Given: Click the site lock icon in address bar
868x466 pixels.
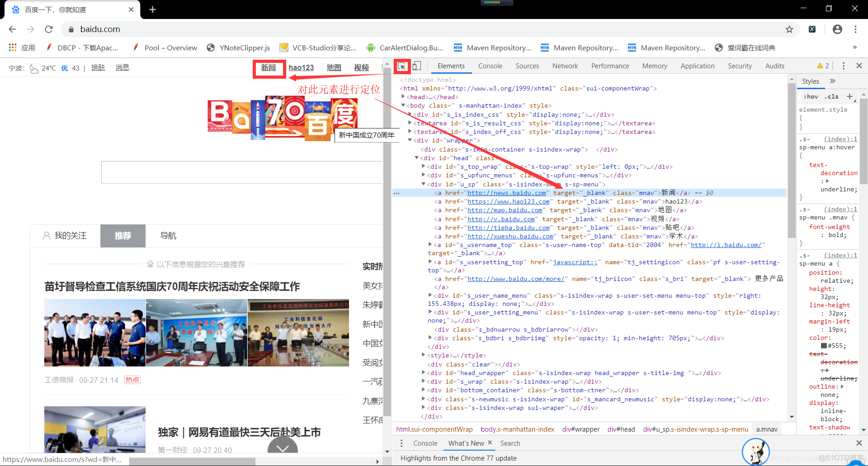Looking at the screenshot, I should pyautogui.click(x=71, y=29).
